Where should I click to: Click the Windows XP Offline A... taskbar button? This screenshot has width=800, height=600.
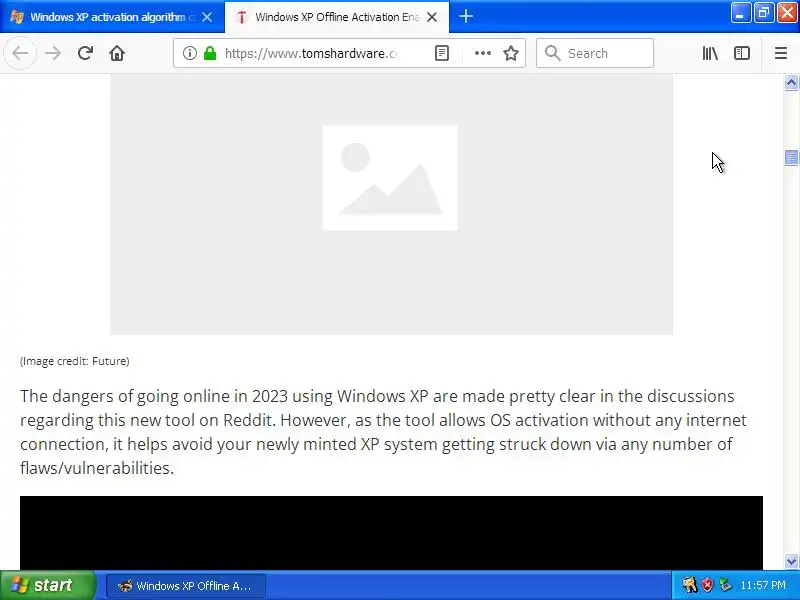(186, 586)
